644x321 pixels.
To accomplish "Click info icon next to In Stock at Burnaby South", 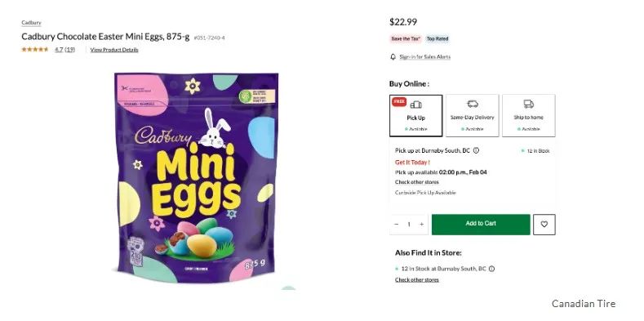I will pos(491,269).
